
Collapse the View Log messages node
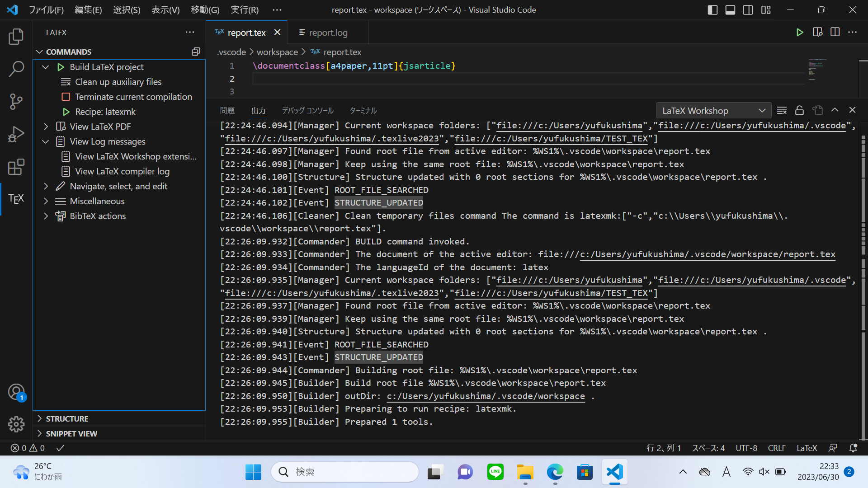pos(46,142)
